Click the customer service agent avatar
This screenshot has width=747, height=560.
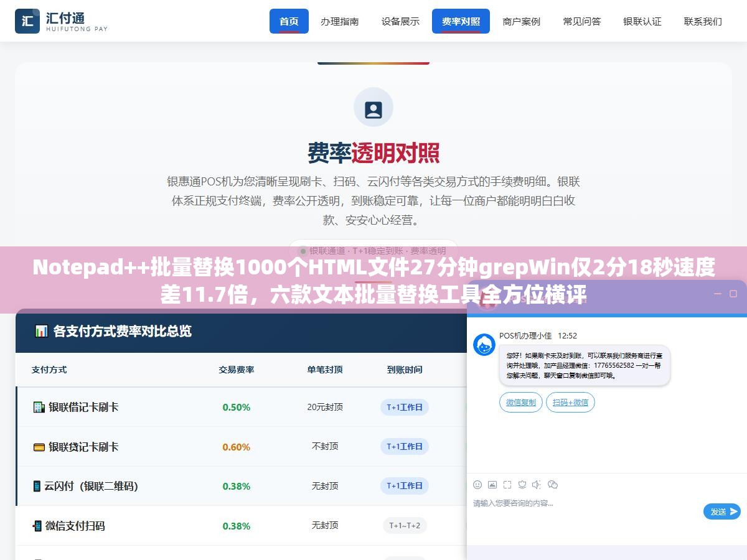[484, 345]
